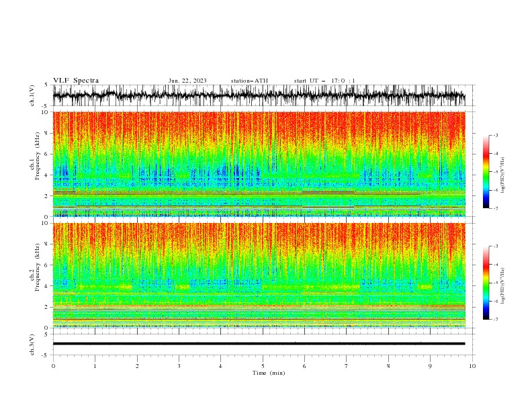This screenshot has height=411, width=532.
Task: Click the "Time (min)" axis title
Action: (269, 373)
